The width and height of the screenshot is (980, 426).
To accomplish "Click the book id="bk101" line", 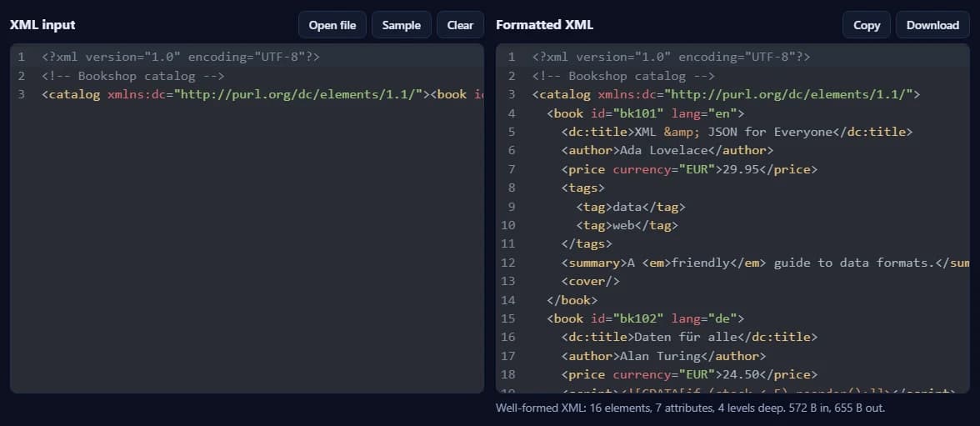I will [x=645, y=113].
